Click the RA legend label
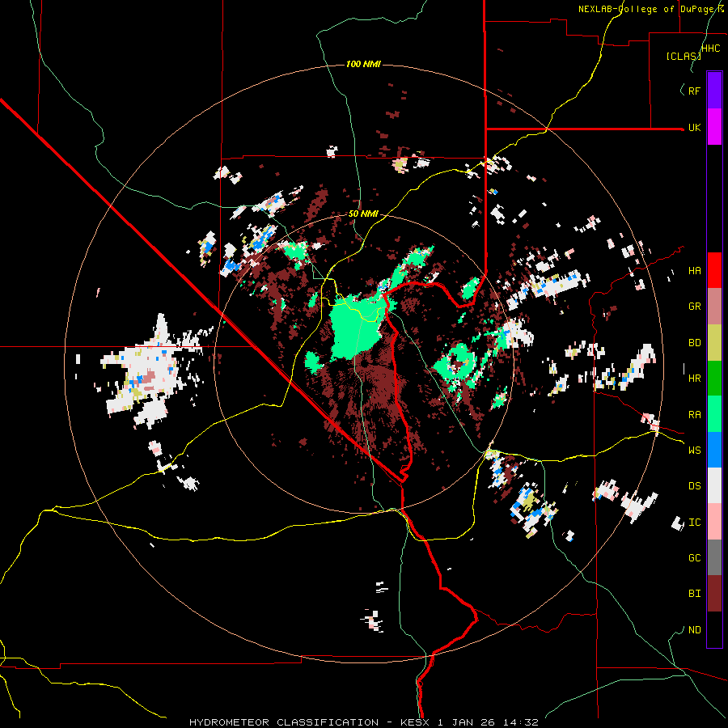This screenshot has width=728, height=728. [x=694, y=415]
